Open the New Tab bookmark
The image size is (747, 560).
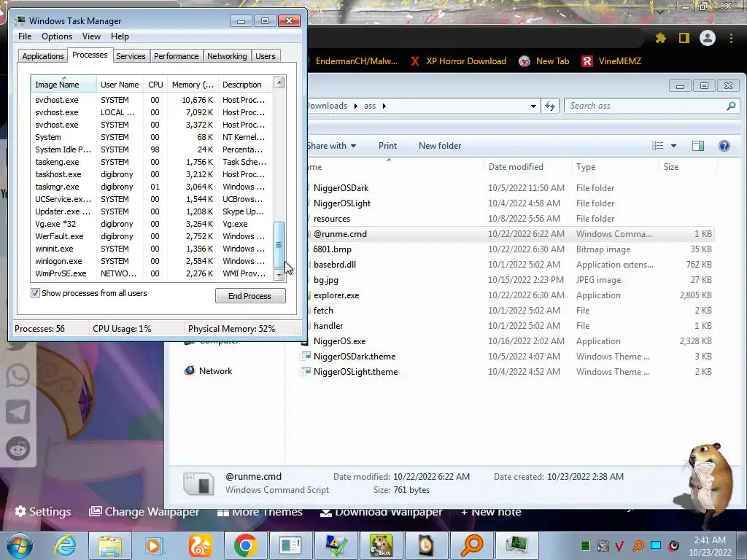pos(544,61)
